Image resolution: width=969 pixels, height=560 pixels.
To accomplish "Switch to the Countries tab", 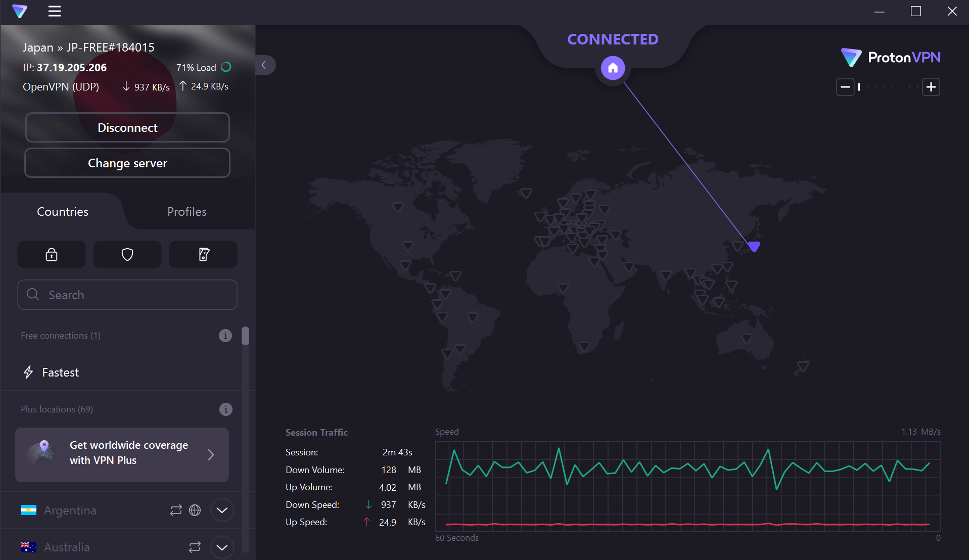I will pos(63,212).
